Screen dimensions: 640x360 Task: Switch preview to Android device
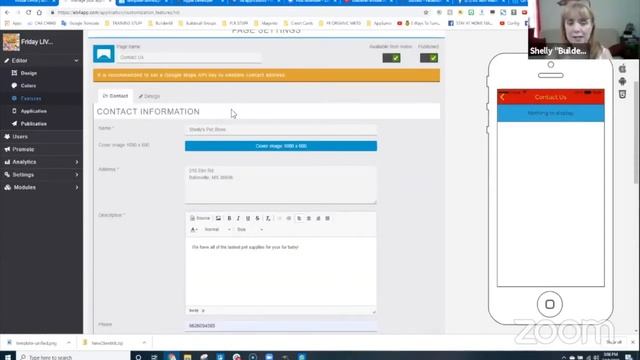point(622,81)
